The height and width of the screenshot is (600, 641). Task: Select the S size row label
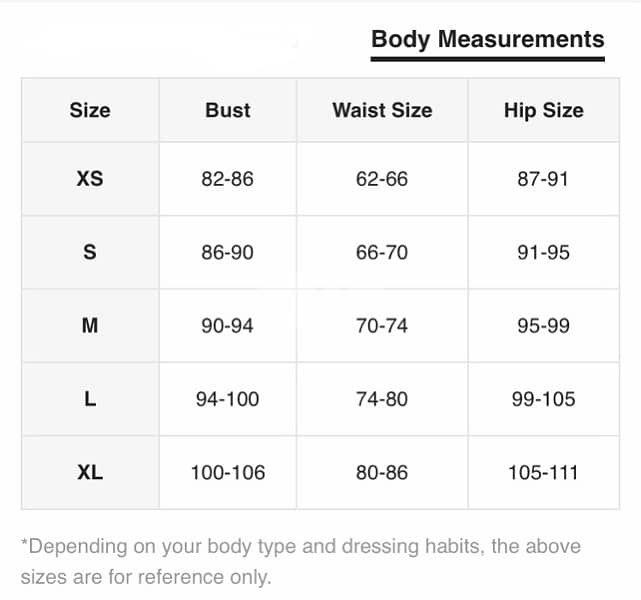(x=90, y=252)
